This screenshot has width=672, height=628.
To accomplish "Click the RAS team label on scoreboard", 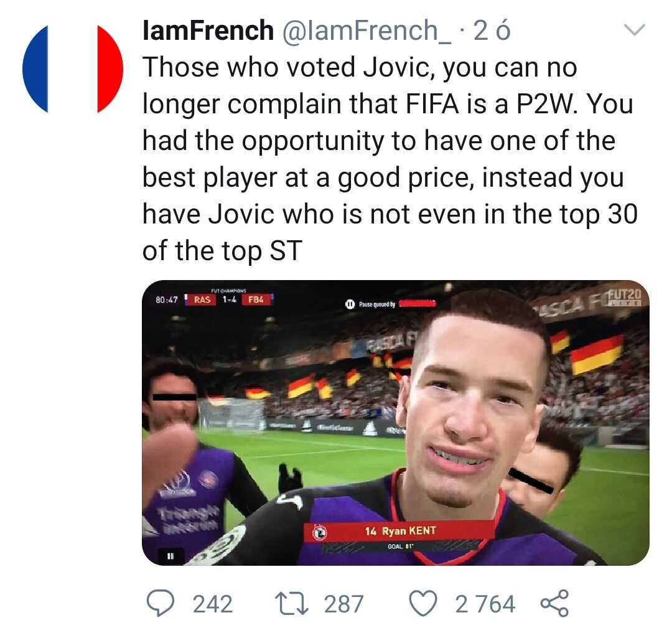I will pos(202,299).
